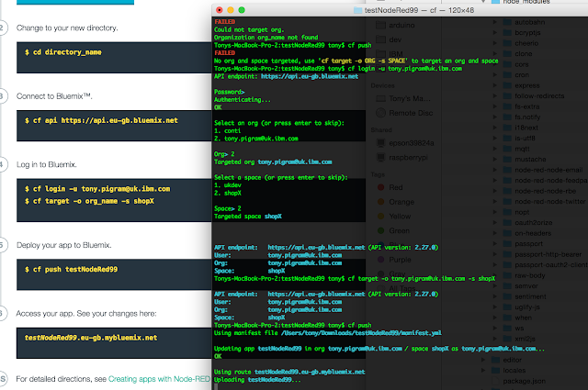Viewport: 588px width, 390px height.
Task: Select the mustache folder icon
Action: click(508, 160)
